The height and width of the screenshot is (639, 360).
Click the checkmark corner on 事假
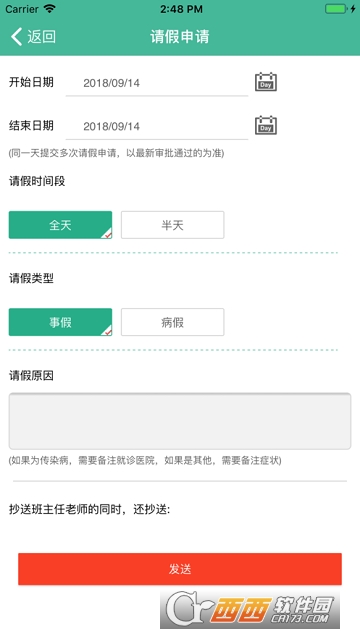[107, 331]
